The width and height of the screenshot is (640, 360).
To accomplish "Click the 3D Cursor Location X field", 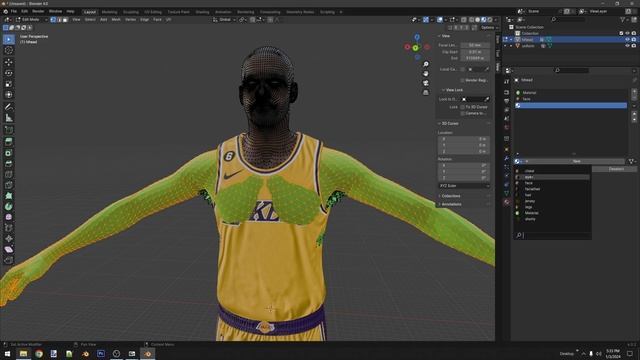I will point(464,139).
